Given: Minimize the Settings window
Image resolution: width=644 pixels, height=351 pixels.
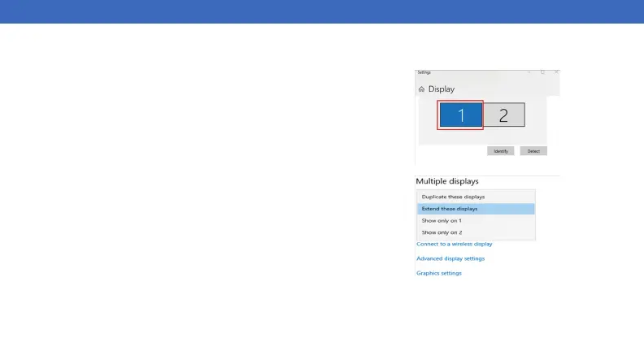Looking at the screenshot, I should pyautogui.click(x=529, y=72).
